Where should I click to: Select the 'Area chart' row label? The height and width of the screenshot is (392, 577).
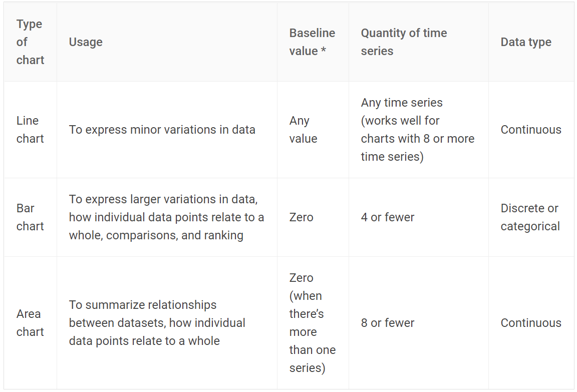click(x=30, y=322)
